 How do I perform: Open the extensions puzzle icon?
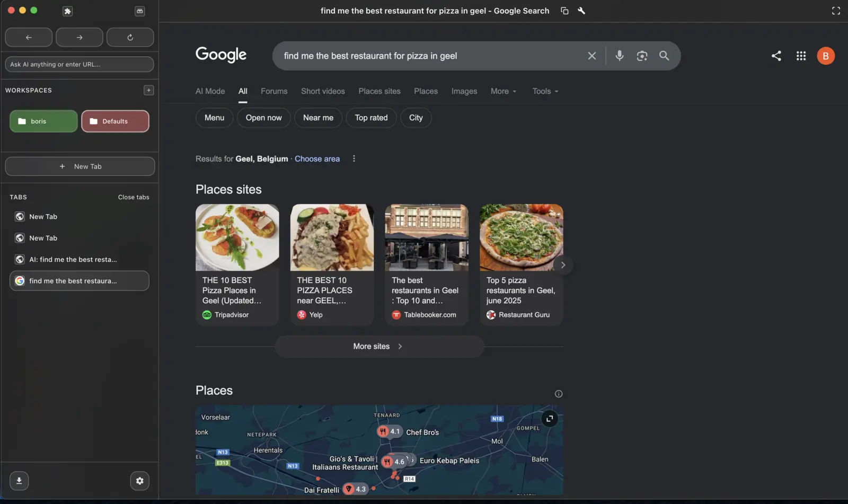coord(67,11)
